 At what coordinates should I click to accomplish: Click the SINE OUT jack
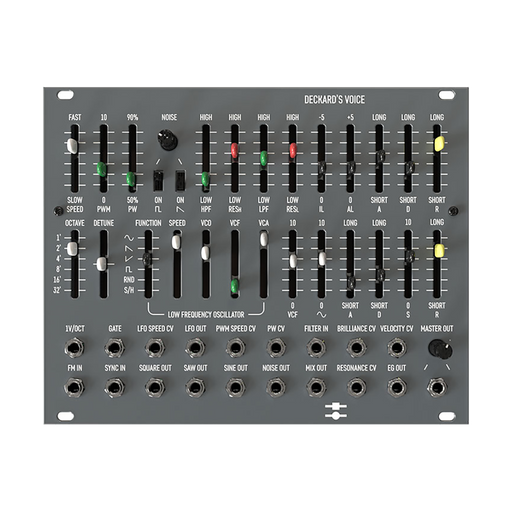click(235, 387)
